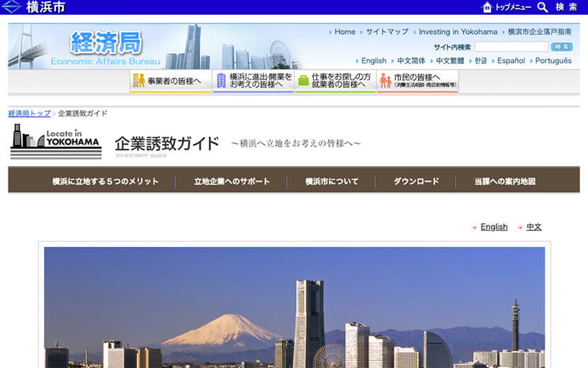
Task: Open the top menu home icon
Action: tap(487, 7)
